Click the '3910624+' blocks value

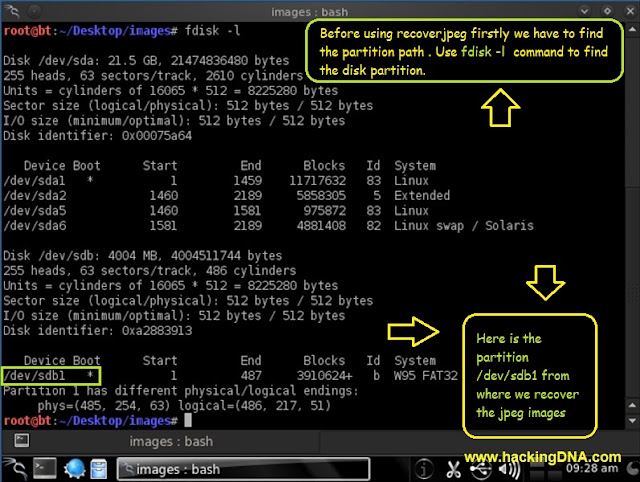pyautogui.click(x=324, y=375)
